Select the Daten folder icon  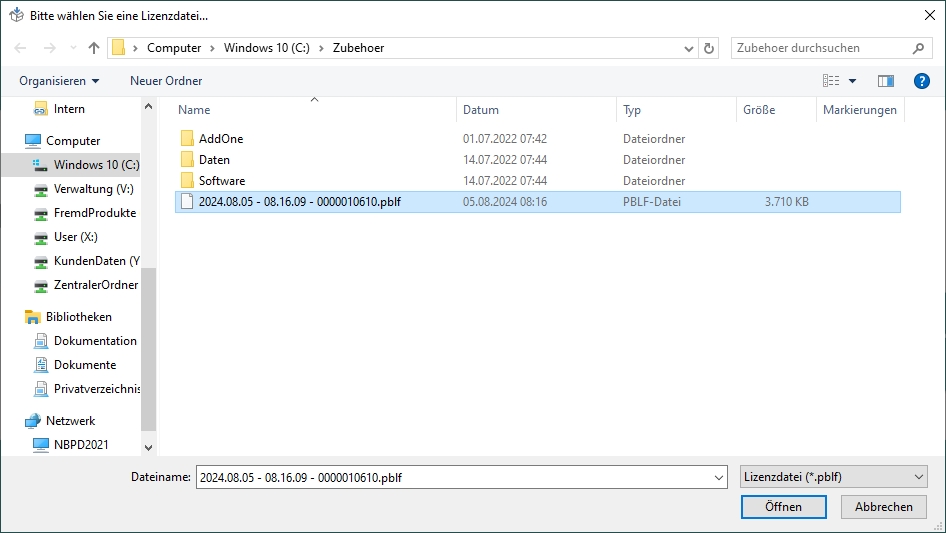(x=187, y=159)
